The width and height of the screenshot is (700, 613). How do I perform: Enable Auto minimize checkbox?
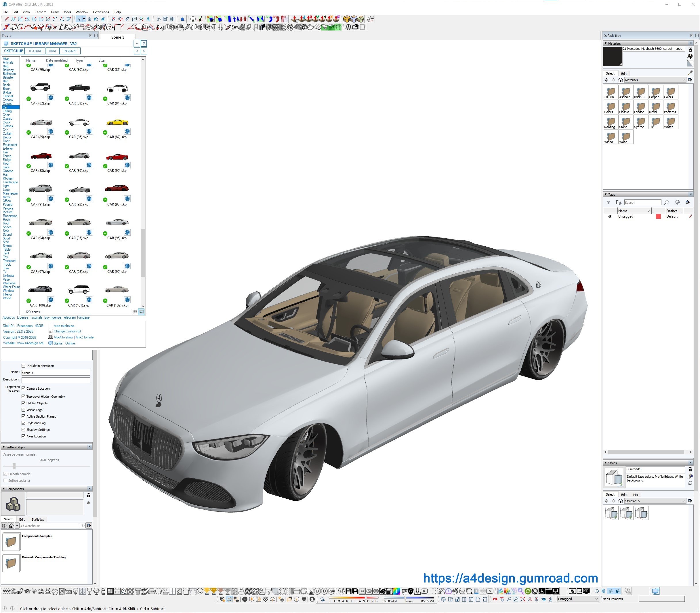point(51,326)
